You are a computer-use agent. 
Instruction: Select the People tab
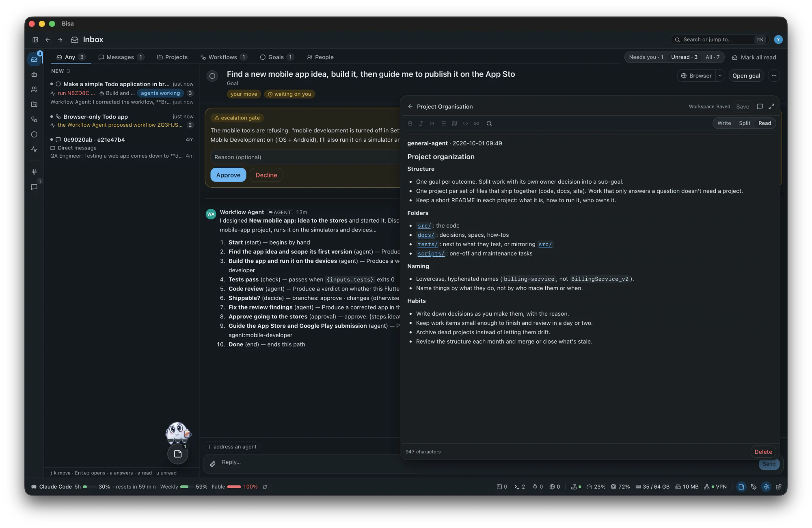pos(320,57)
